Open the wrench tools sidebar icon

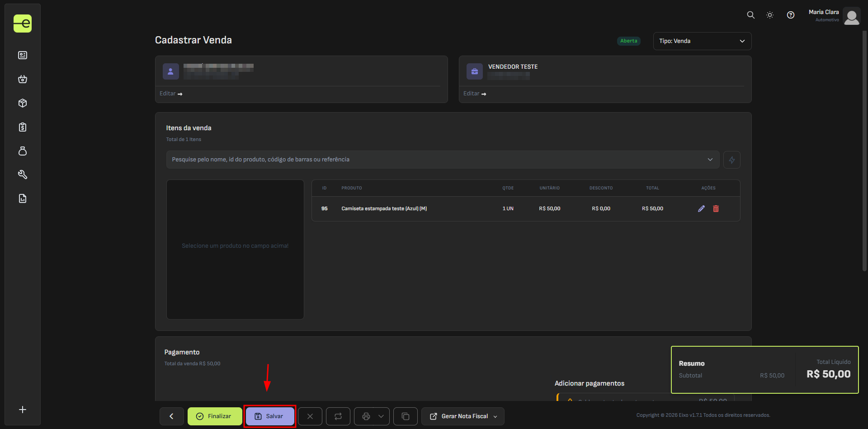coord(23,174)
